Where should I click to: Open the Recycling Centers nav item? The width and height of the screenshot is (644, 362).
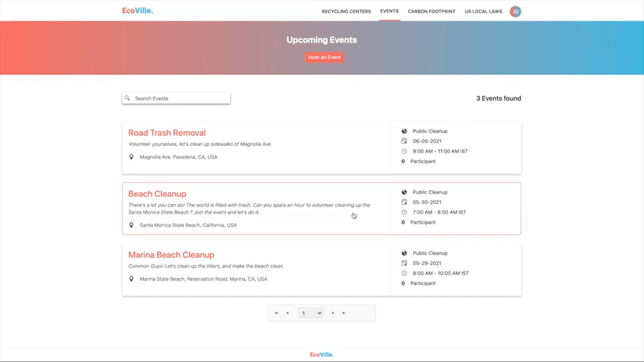pos(346,11)
